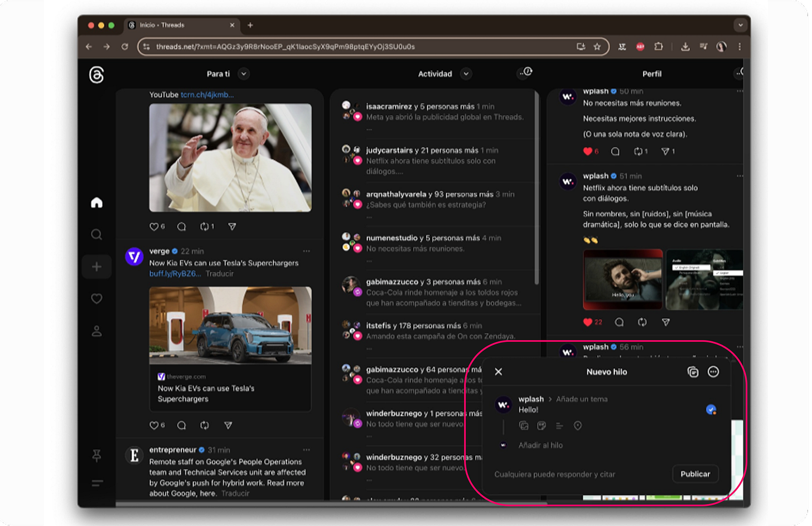
Task: Add location pin in Nuevo hilo
Action: [x=578, y=426]
